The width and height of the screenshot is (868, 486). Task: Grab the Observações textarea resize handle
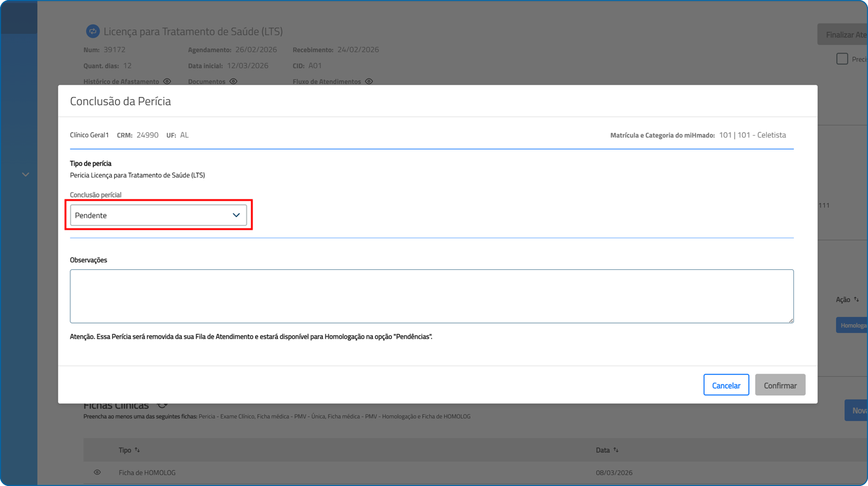point(790,320)
